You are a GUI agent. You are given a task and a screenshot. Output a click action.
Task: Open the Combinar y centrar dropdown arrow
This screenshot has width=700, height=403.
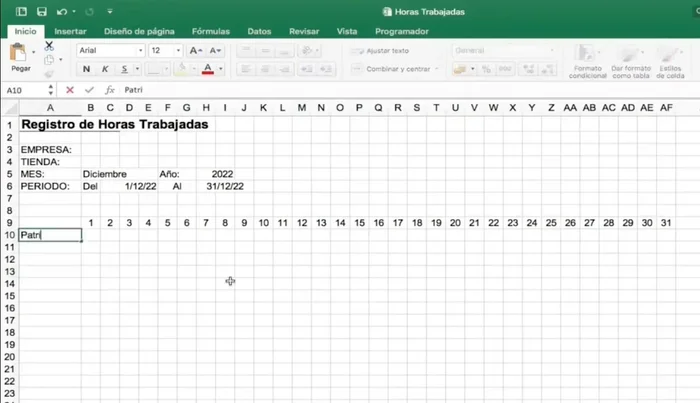point(437,69)
